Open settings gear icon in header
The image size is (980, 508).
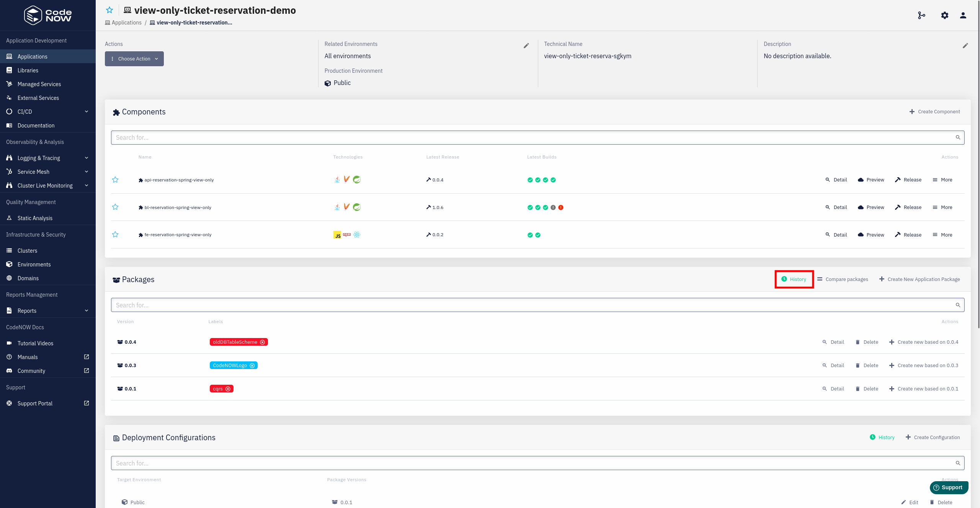pyautogui.click(x=945, y=15)
